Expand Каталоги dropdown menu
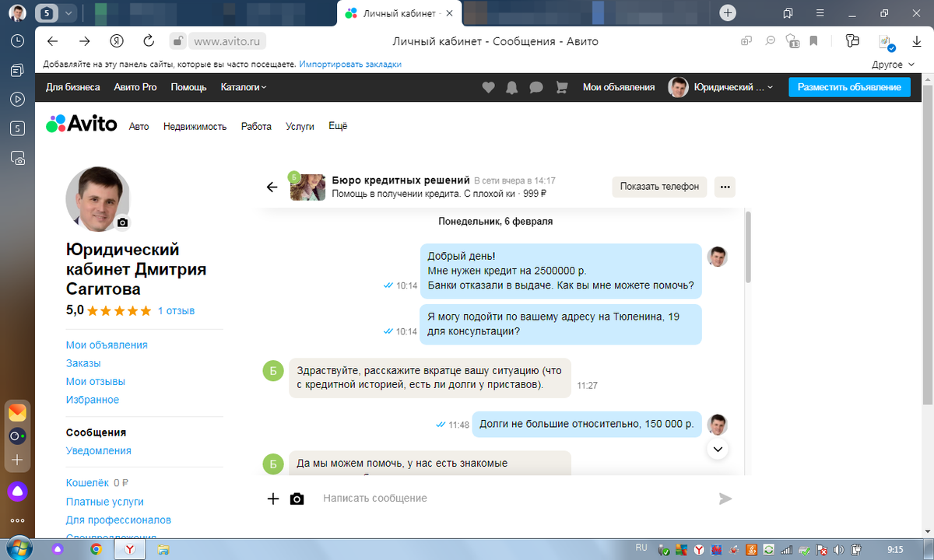 pyautogui.click(x=243, y=87)
